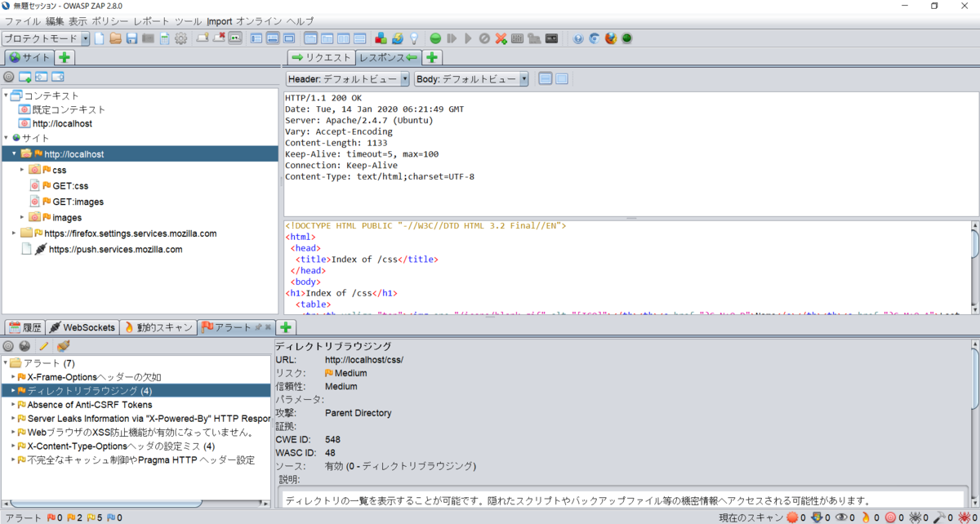980x524 pixels.
Task: Select https://push.services.mozilla.com site
Action: 115,250
